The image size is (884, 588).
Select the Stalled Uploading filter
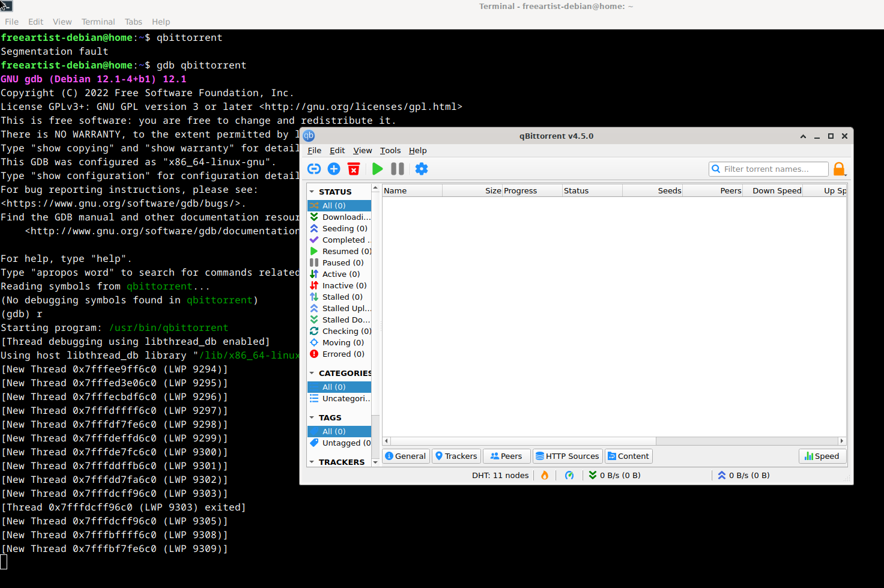[x=339, y=308]
